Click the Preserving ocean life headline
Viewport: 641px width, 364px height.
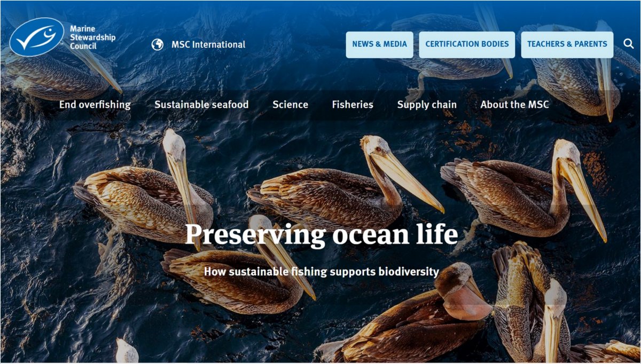click(x=322, y=235)
